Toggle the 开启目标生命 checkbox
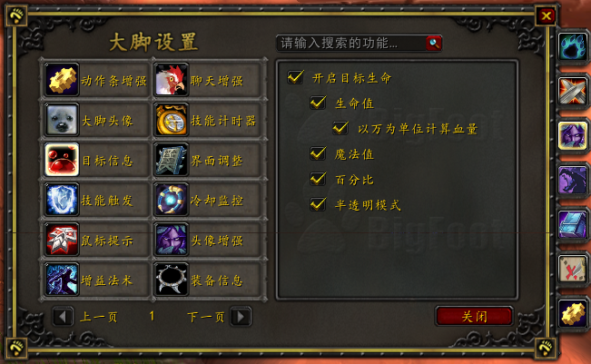Viewport: 591px width, 364px height. (x=296, y=77)
